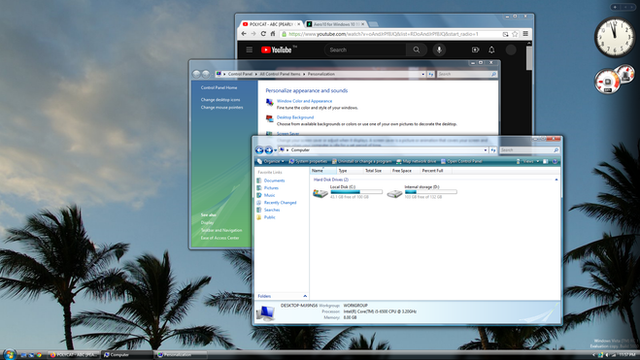Switch to POLYCAT YouTube tab
The width and height of the screenshot is (640, 360).
coord(271,24)
